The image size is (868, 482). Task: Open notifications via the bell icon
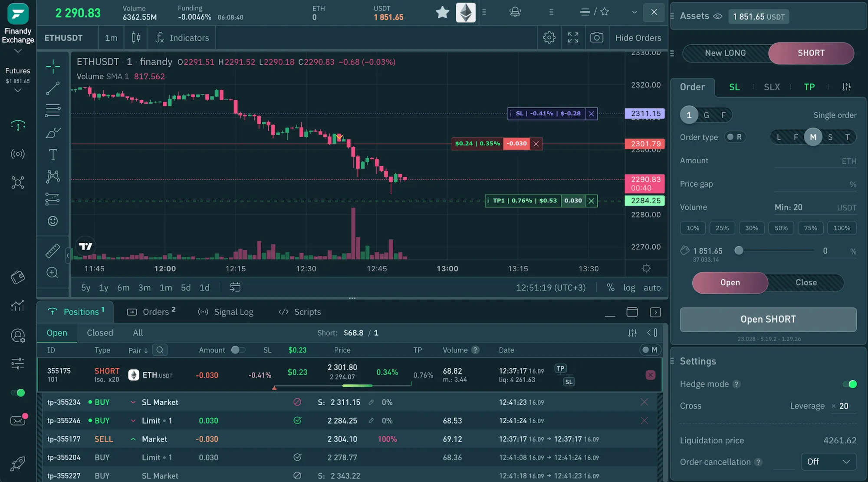click(x=515, y=12)
